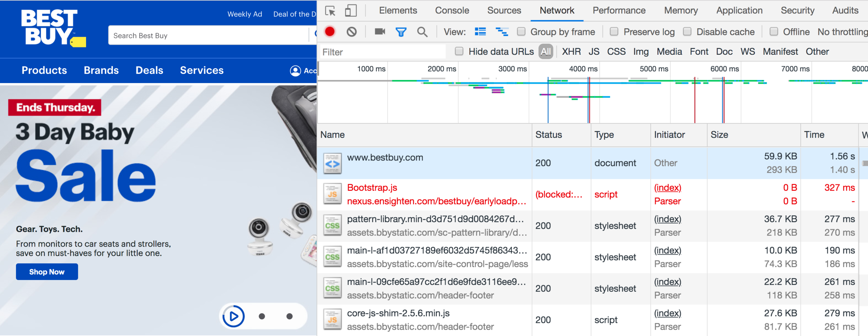Open the Services menu

[x=202, y=71]
